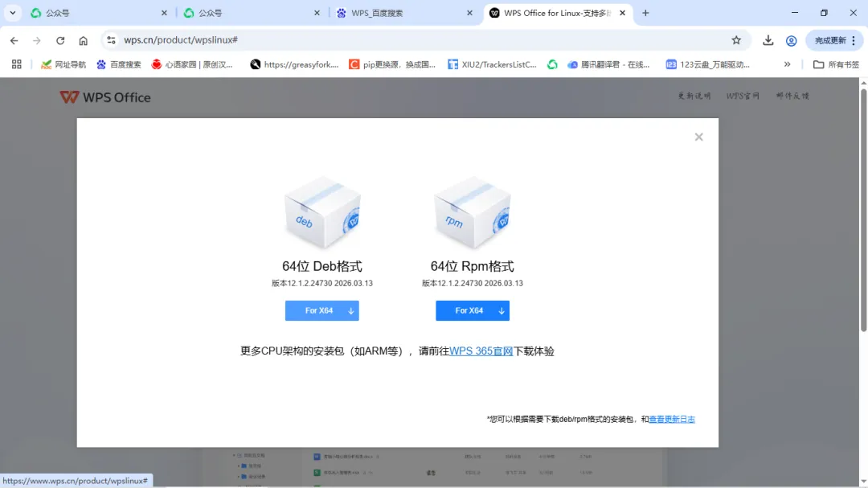
Task: Click the browser forward arrow
Action: (36, 40)
